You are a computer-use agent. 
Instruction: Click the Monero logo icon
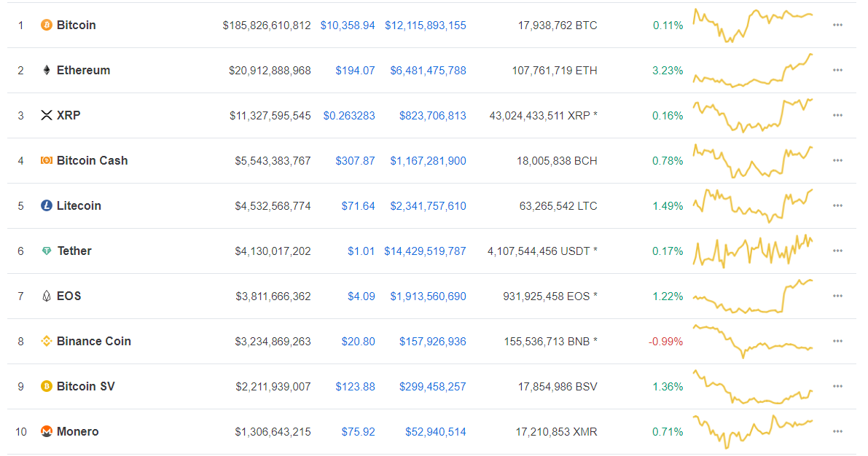click(x=47, y=432)
